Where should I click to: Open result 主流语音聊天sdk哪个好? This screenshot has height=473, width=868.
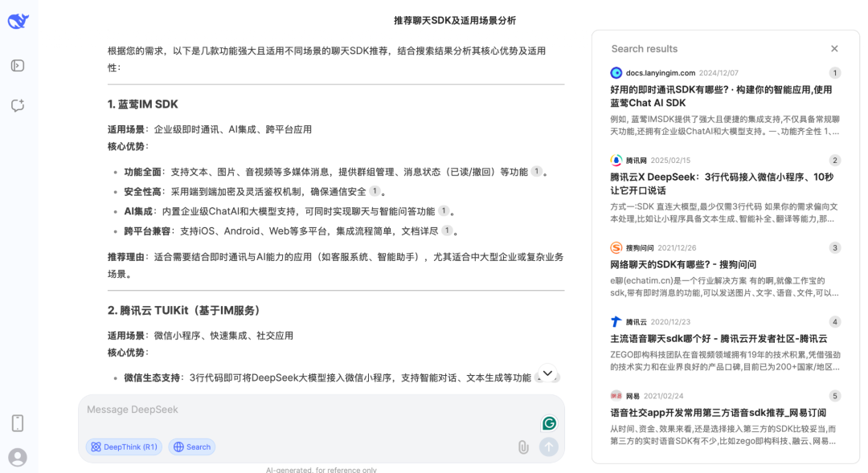tap(719, 339)
